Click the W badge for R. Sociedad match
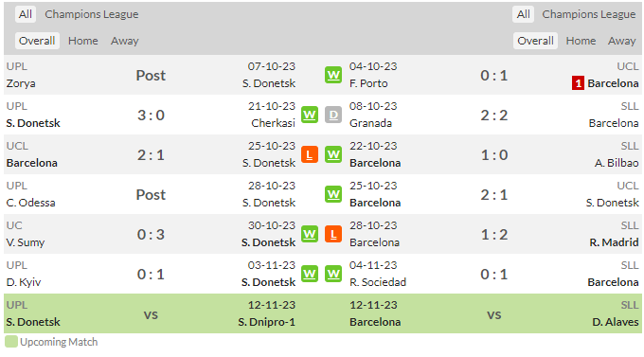 coord(333,274)
